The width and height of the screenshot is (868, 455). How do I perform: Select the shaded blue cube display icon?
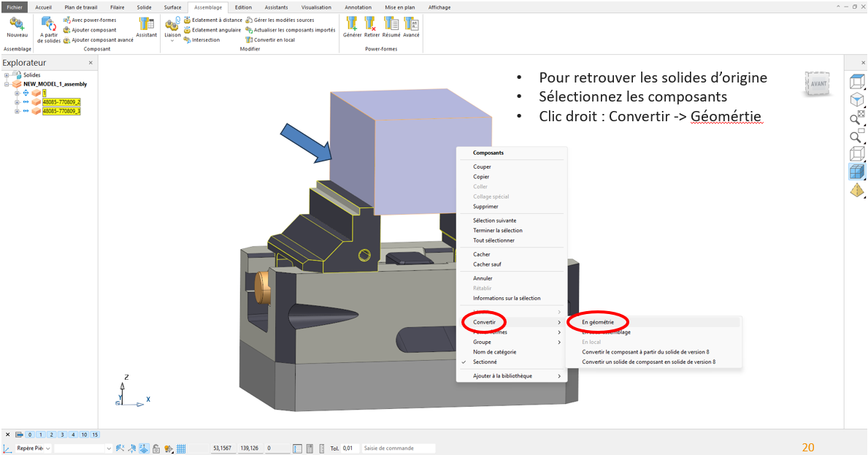click(x=857, y=172)
